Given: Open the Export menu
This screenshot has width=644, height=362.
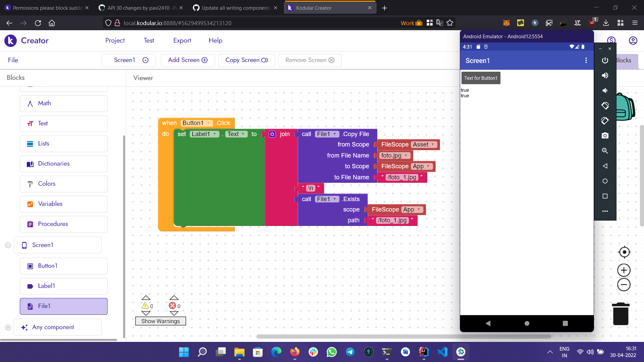Looking at the screenshot, I should click(182, 41).
